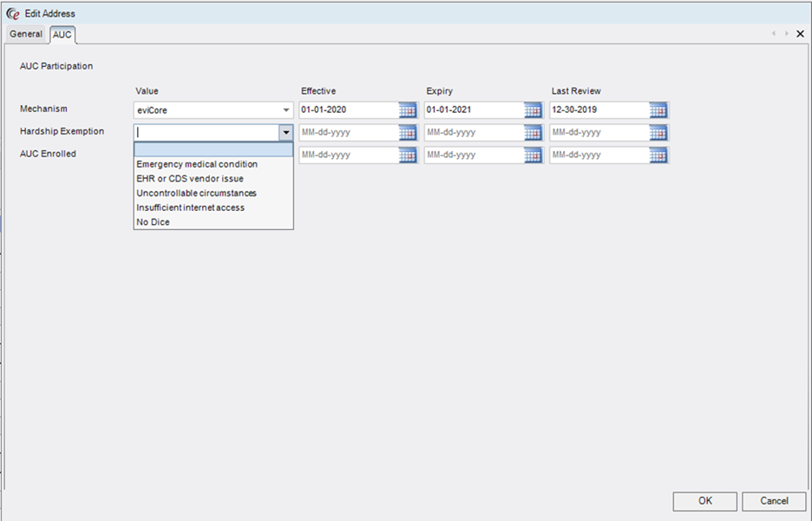Pick Uncontrollable circumstances from the list
This screenshot has width=812, height=521.
tap(196, 193)
